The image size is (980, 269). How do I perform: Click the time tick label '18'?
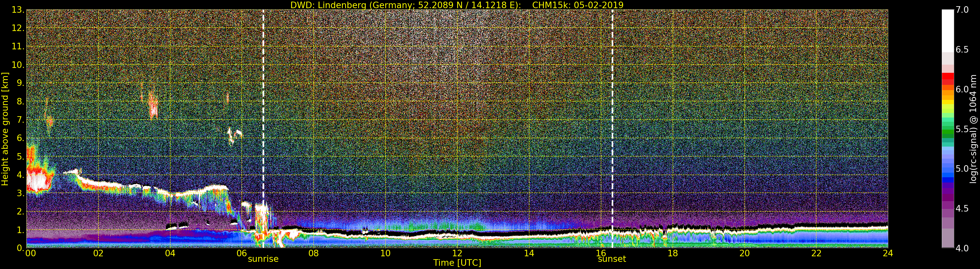[x=673, y=253]
